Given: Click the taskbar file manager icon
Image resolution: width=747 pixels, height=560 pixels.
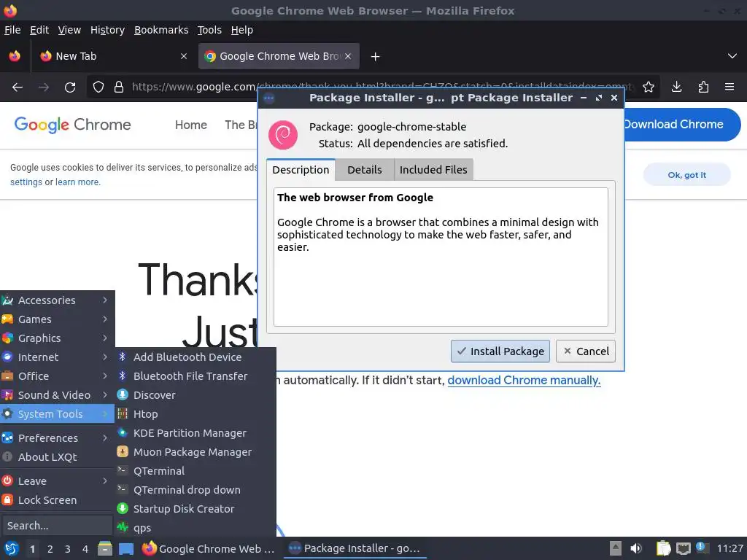Looking at the screenshot, I should [x=105, y=548].
